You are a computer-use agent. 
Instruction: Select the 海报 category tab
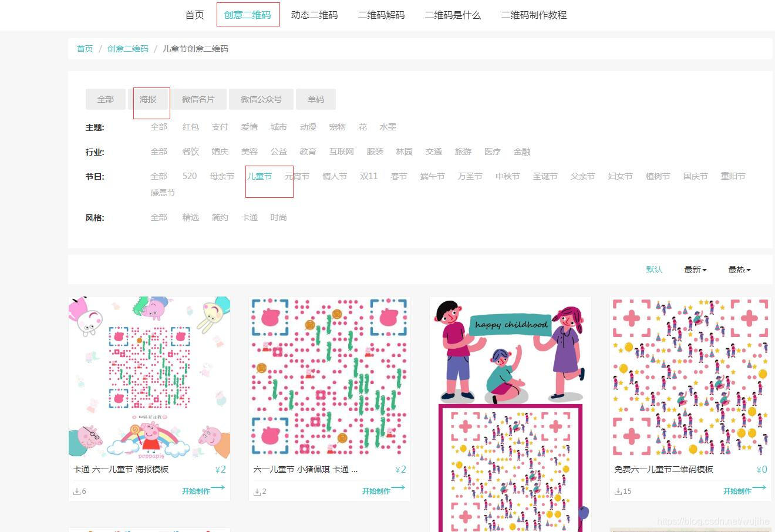coord(148,99)
